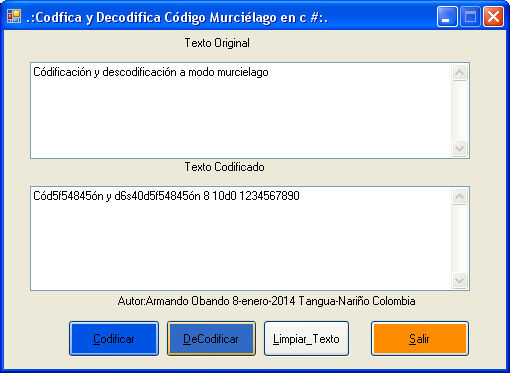Click the Texto Codificado scrollbar up arrow
The width and height of the screenshot is (510, 373).
point(460,196)
